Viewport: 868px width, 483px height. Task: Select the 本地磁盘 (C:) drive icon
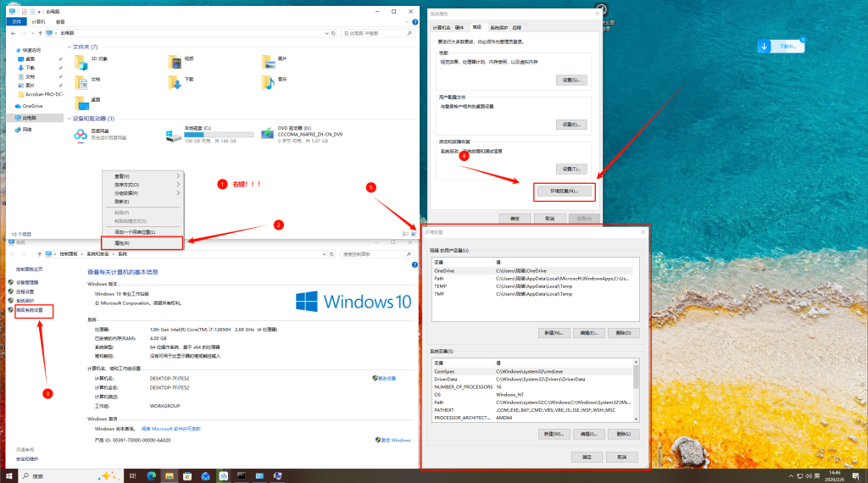coord(174,135)
